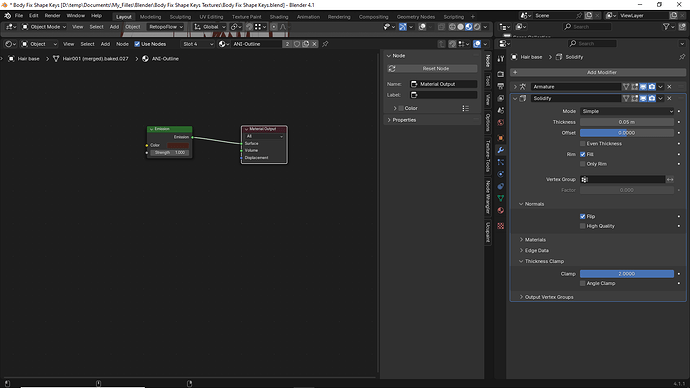Open the Render menu

[52, 15]
